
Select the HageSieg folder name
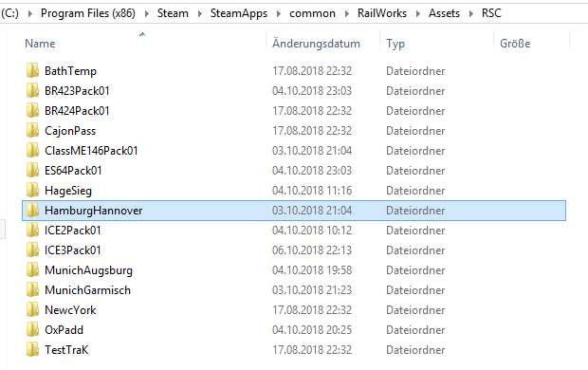click(68, 191)
